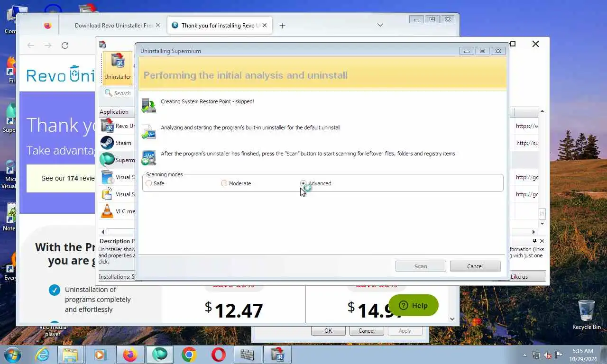Select the Advanced scanning mode radio
Screen dimensions: 607x364
303,183
